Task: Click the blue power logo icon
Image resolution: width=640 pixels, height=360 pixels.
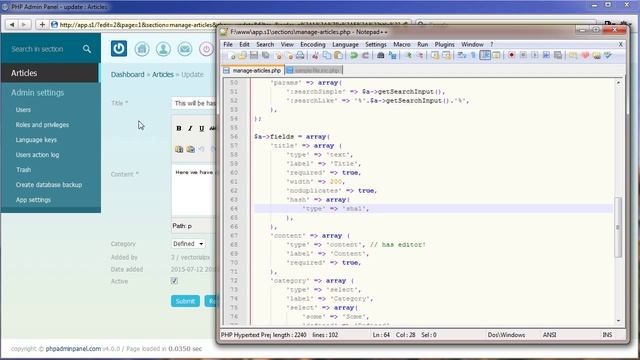Action: point(119,49)
